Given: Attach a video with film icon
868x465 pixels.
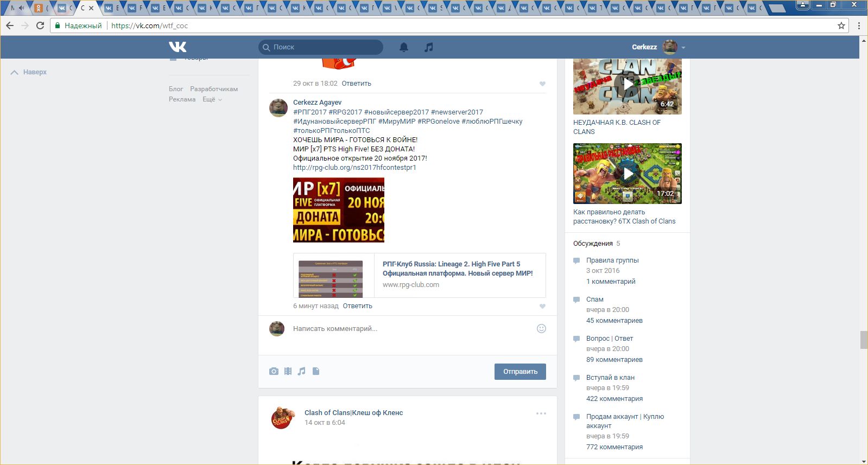Looking at the screenshot, I should click(288, 372).
